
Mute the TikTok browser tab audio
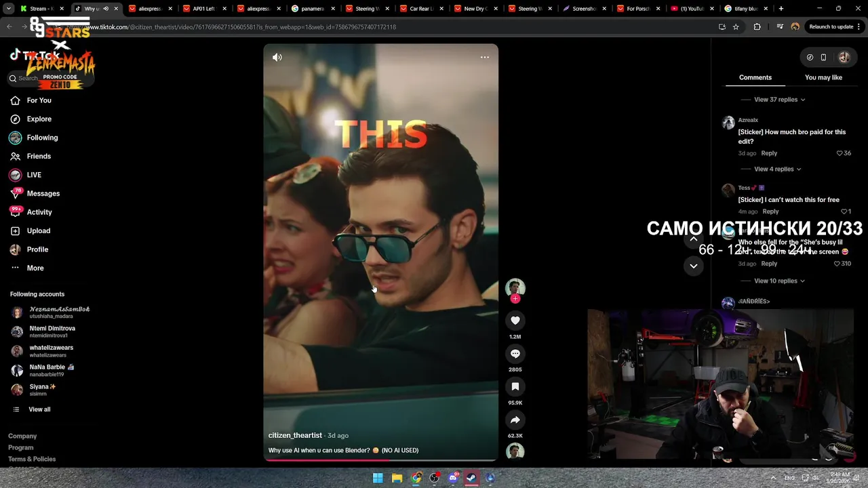coord(106,9)
